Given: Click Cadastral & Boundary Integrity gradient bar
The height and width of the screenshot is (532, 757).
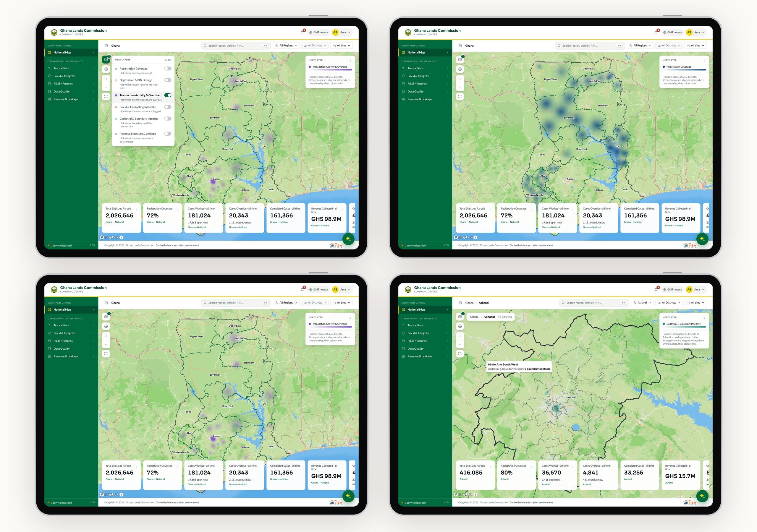Looking at the screenshot, I should click(x=684, y=327).
